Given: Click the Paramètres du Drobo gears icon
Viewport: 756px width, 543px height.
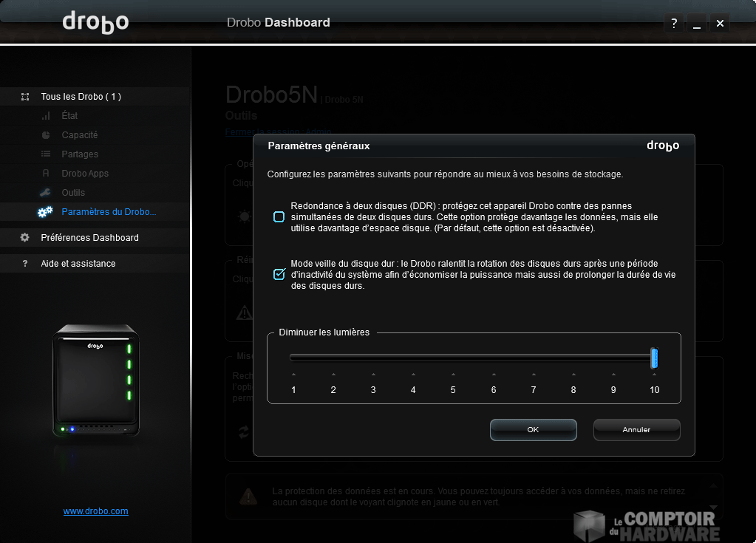Looking at the screenshot, I should 45,212.
